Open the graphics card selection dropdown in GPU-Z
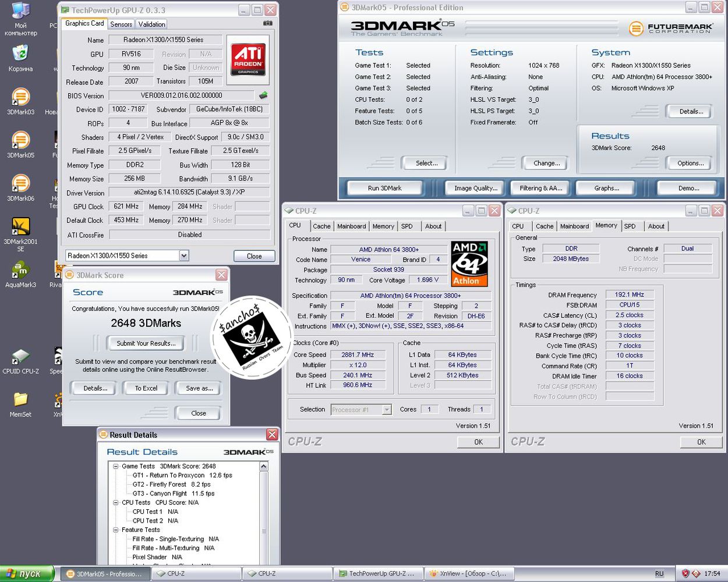 (x=184, y=255)
